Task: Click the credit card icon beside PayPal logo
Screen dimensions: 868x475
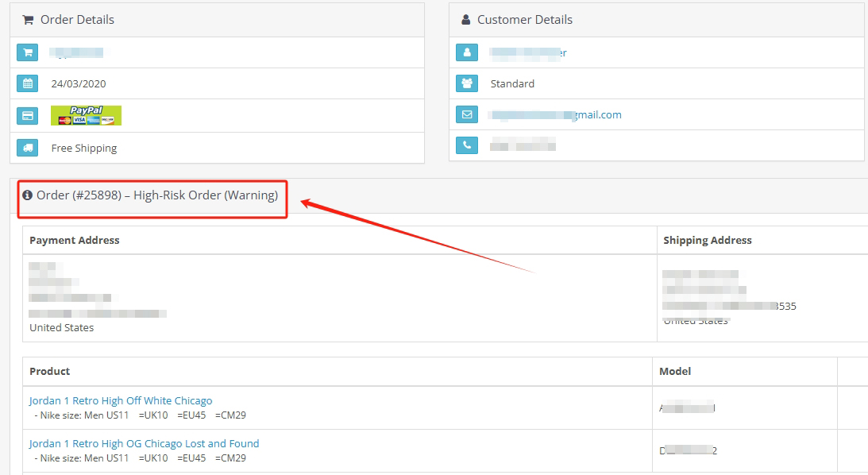Action: [28, 116]
